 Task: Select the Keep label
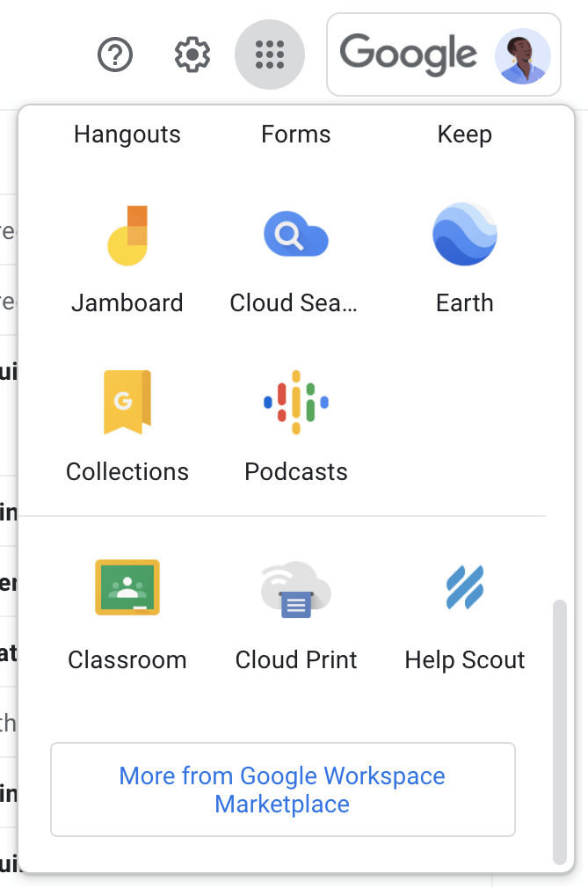pos(465,135)
